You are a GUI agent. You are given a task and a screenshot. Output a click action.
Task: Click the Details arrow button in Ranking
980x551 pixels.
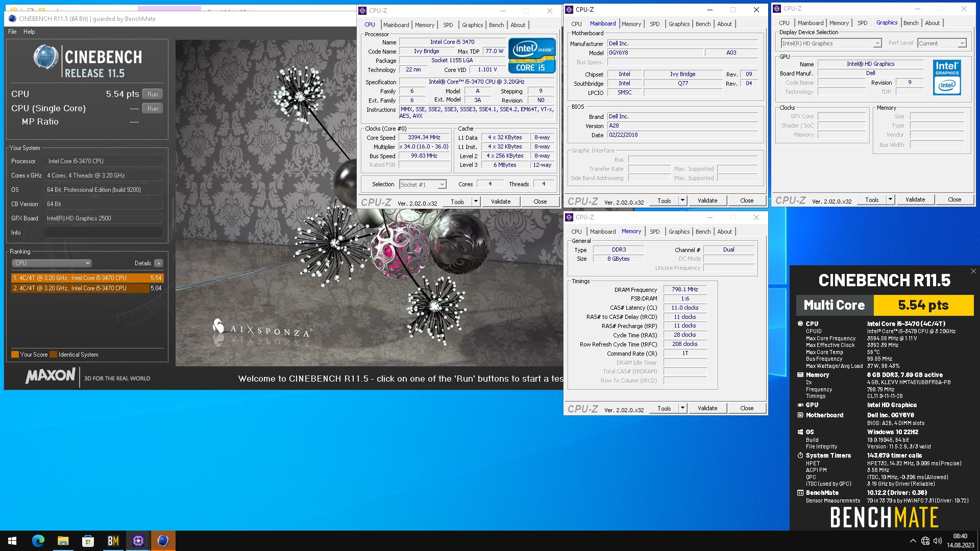pyautogui.click(x=159, y=263)
